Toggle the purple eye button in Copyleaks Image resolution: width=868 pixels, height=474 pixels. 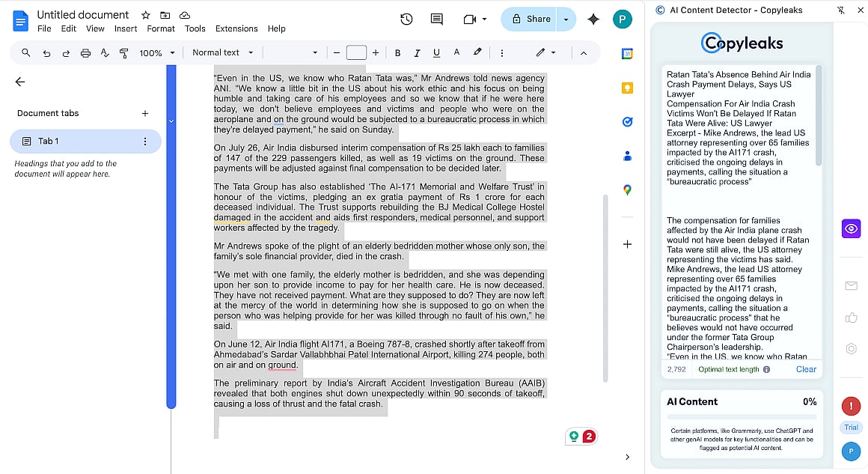851,228
